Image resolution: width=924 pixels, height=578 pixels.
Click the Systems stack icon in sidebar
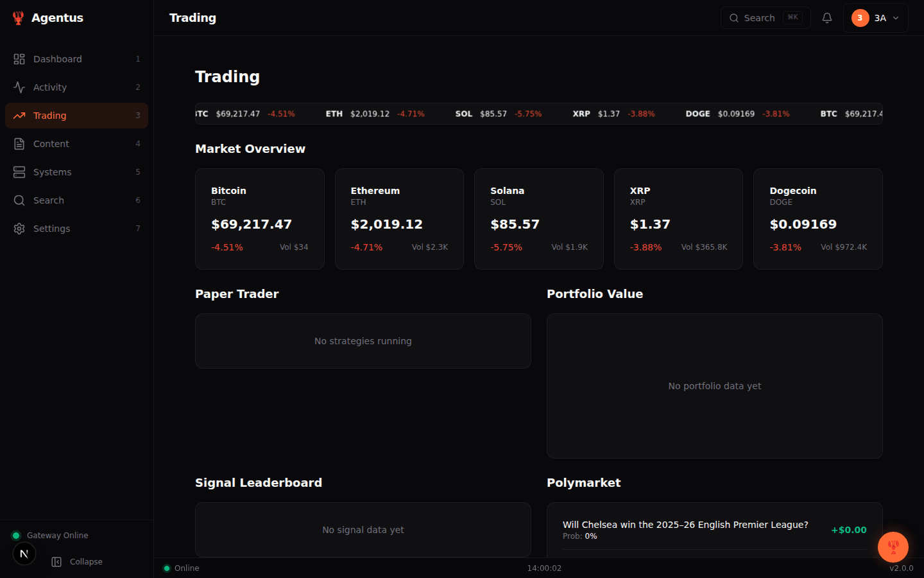(x=19, y=171)
